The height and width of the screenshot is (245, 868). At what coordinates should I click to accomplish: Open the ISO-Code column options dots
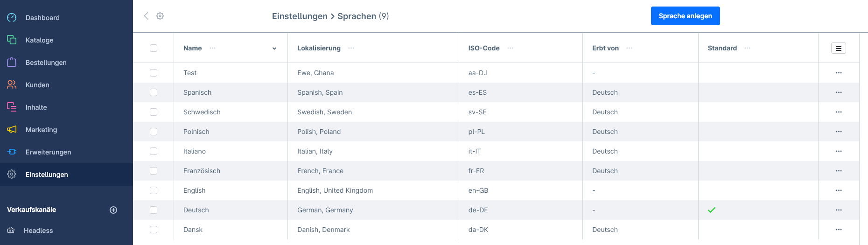511,48
